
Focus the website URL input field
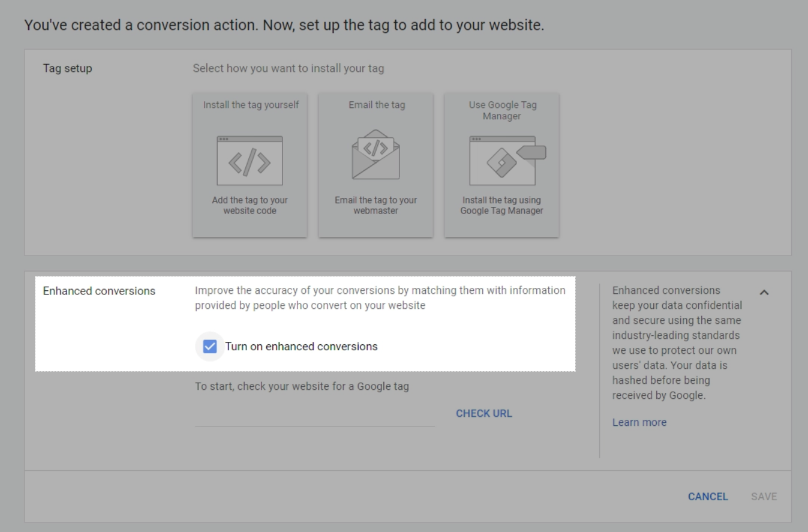point(314,415)
